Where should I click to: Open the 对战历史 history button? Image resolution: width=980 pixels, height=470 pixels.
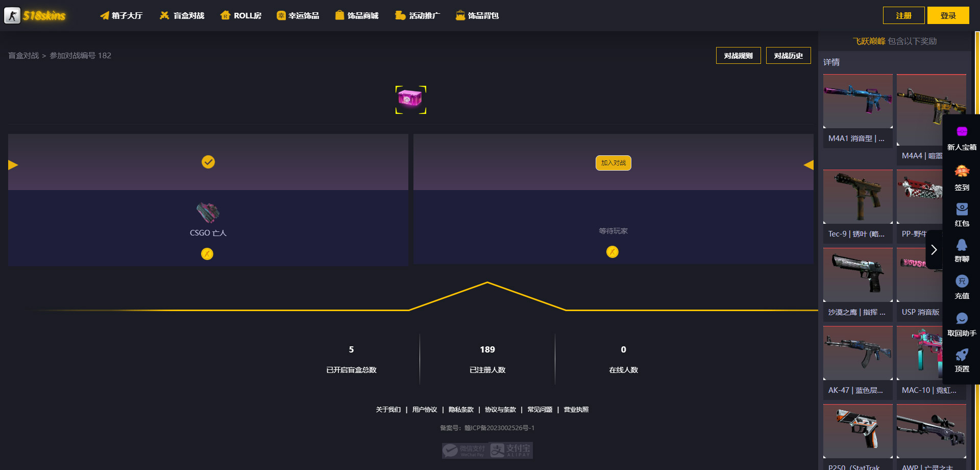pos(788,55)
